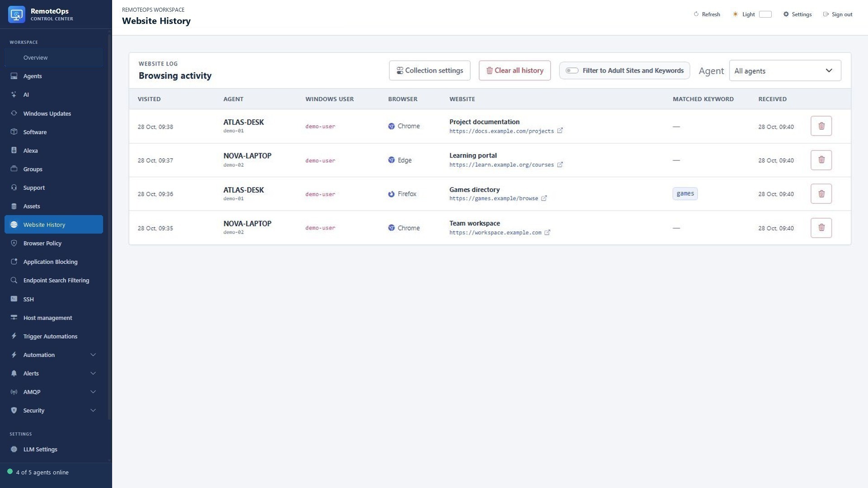Expand the Automation sidebar section

point(54,355)
